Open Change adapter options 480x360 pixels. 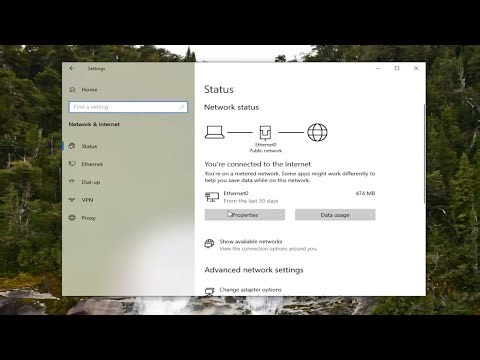coord(250,290)
